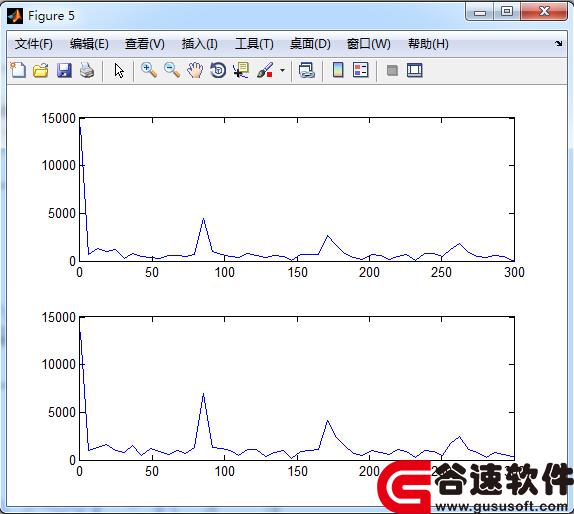Click the Link Plot icon
The image size is (574, 514).
pyautogui.click(x=307, y=70)
